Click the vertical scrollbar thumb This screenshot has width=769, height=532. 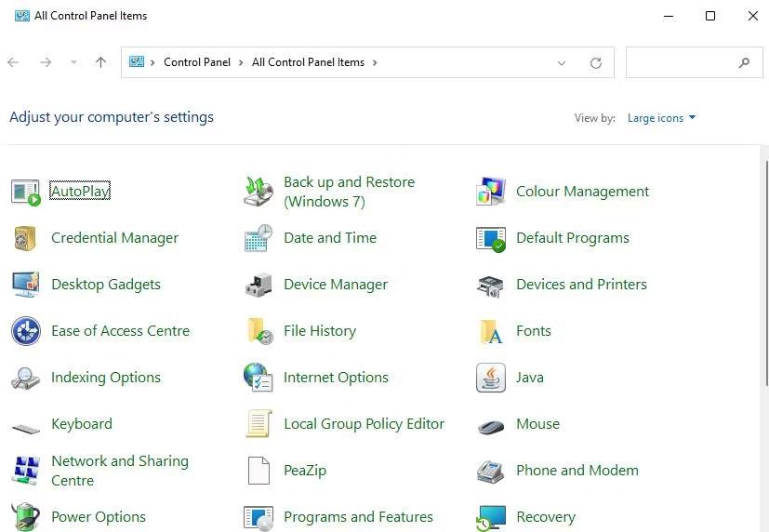pyautogui.click(x=766, y=273)
